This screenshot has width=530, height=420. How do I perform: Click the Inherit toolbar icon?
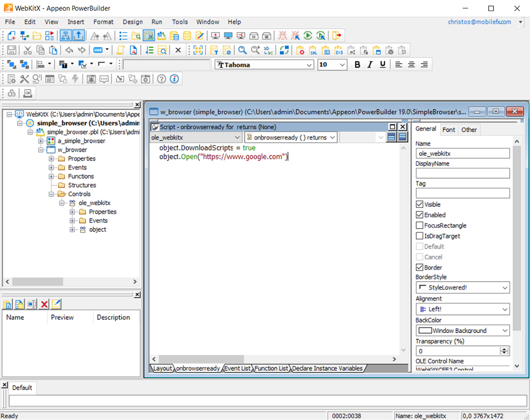pyautogui.click(x=24, y=36)
